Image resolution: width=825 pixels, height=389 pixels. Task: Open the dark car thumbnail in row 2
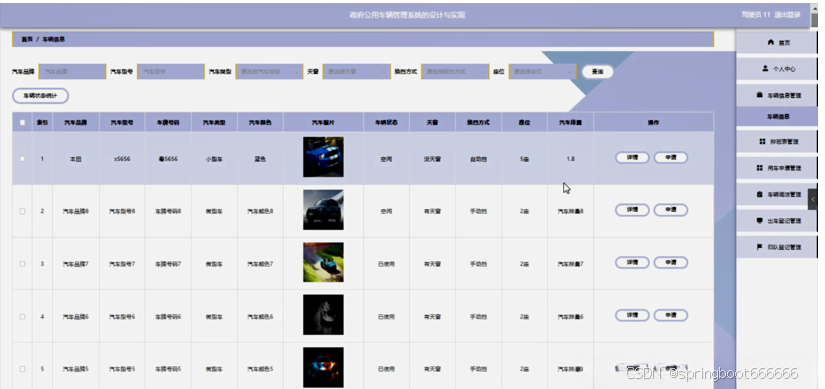(323, 210)
